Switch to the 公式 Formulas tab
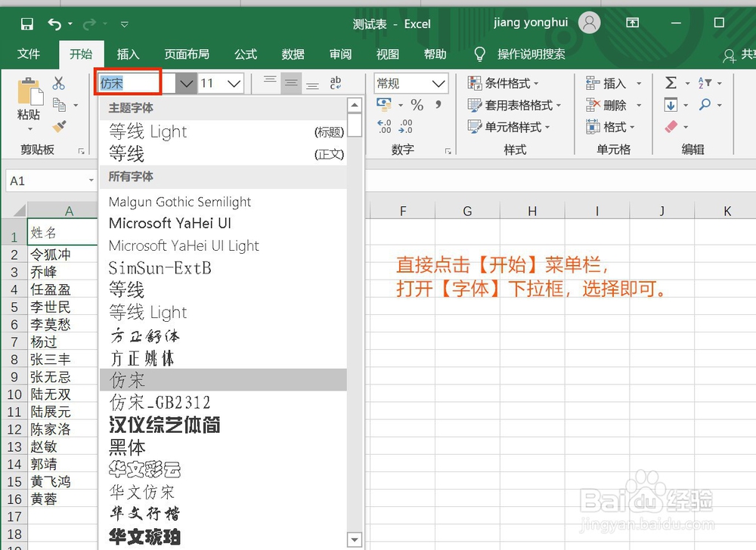Screen dimensions: 756x550 [246, 54]
